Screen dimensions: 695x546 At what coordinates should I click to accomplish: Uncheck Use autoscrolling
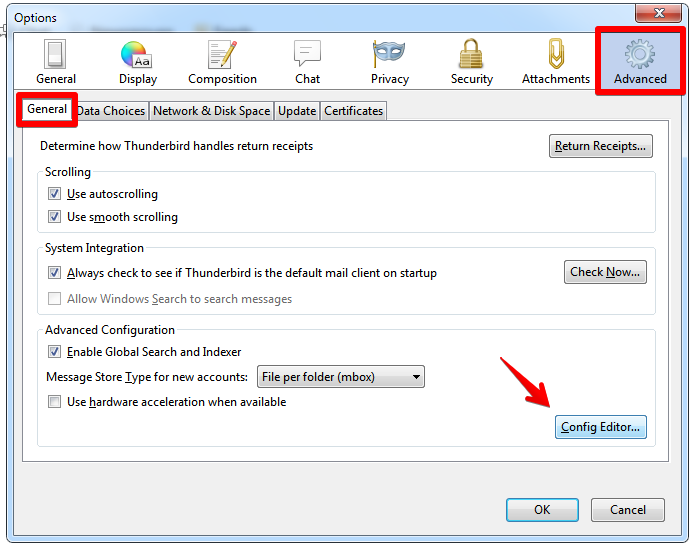pyautogui.click(x=55, y=194)
